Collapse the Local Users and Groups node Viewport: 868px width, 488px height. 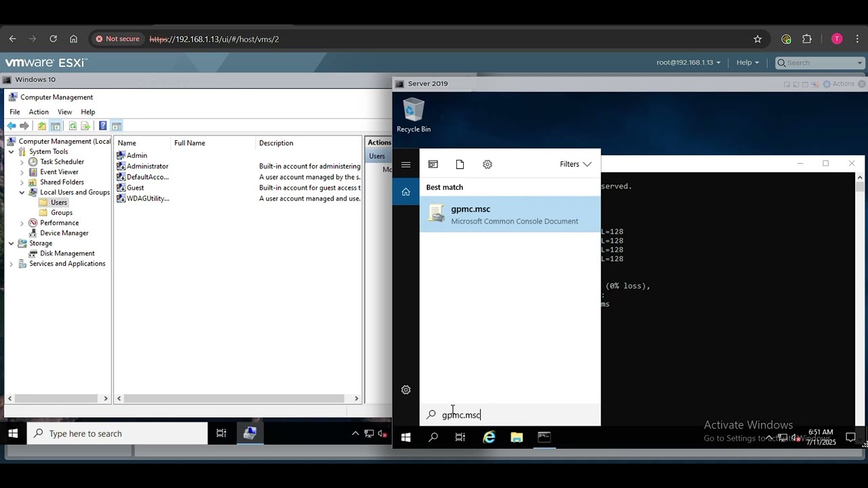point(22,192)
